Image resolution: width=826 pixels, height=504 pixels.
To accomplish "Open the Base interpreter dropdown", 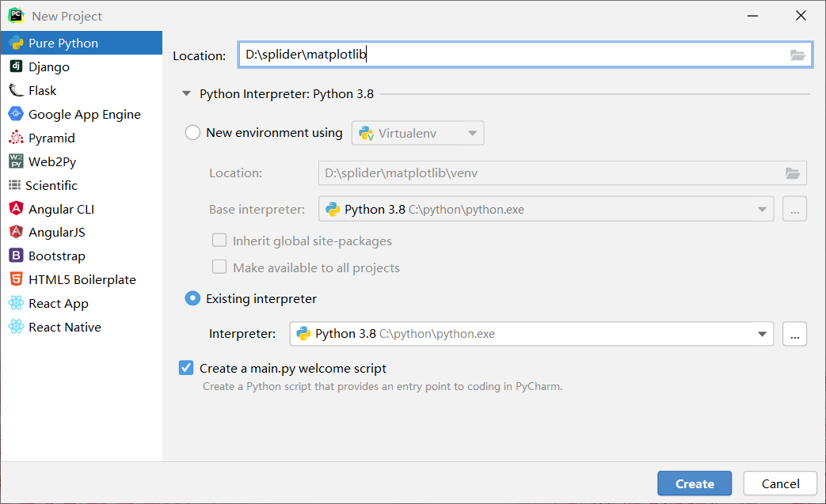I will [x=546, y=210].
